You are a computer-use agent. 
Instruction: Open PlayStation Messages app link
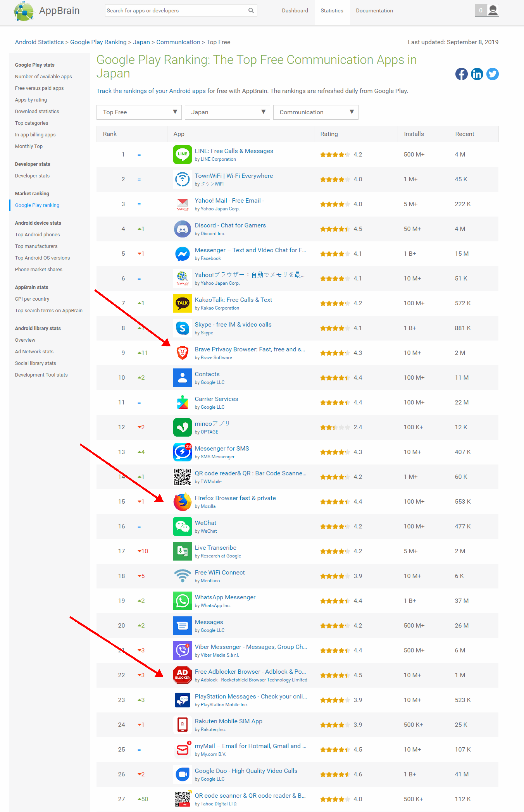click(x=251, y=697)
